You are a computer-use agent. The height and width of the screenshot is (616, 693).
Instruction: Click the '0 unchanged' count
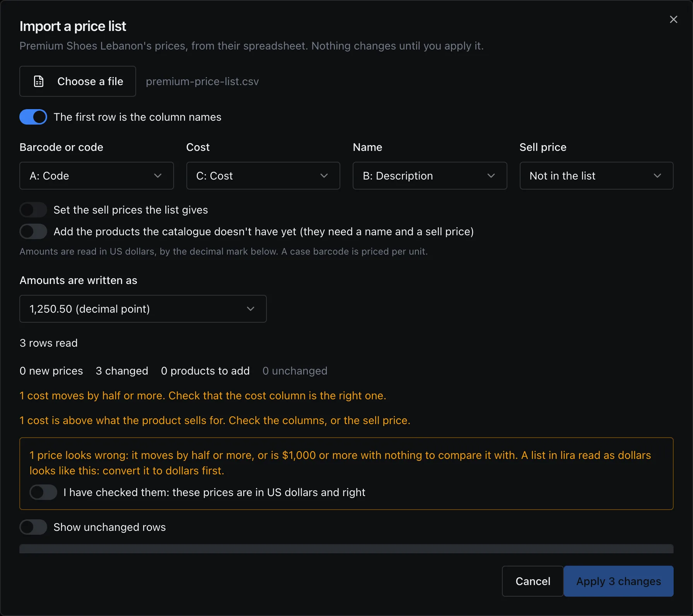pos(295,371)
